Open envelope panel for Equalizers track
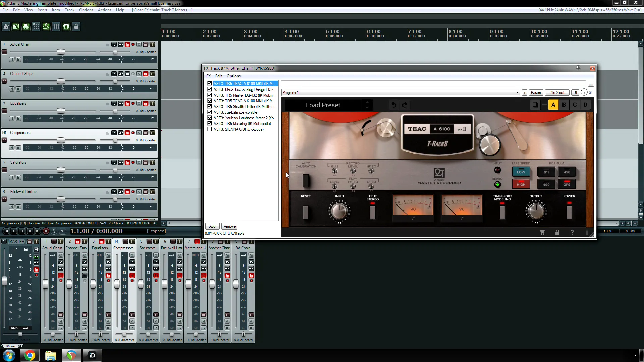 121,103
